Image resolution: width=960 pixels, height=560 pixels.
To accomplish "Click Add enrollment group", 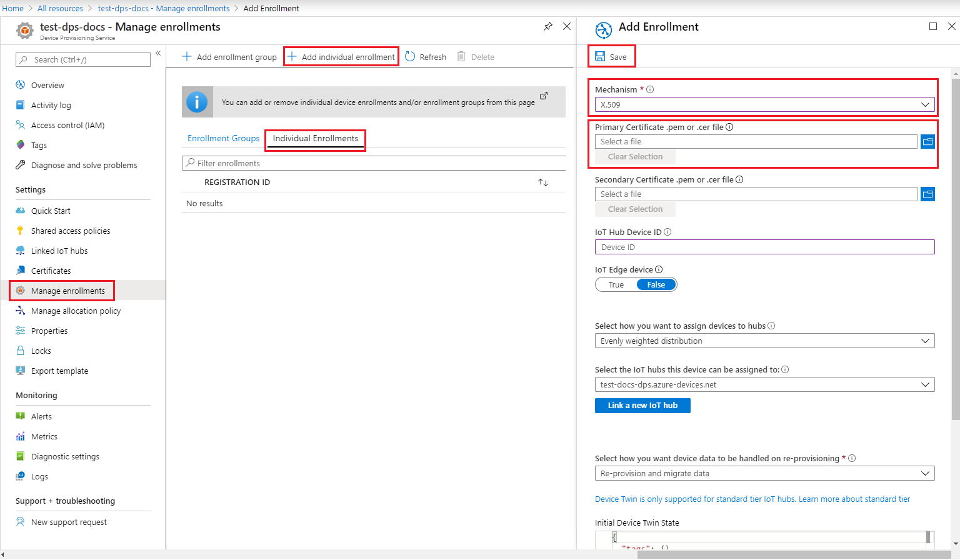I will [229, 57].
